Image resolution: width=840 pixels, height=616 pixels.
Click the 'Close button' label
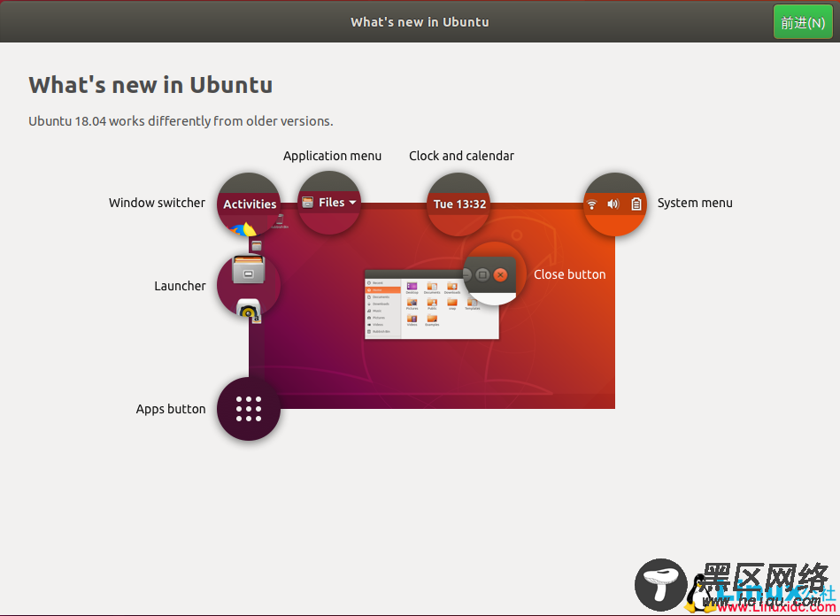tap(569, 274)
